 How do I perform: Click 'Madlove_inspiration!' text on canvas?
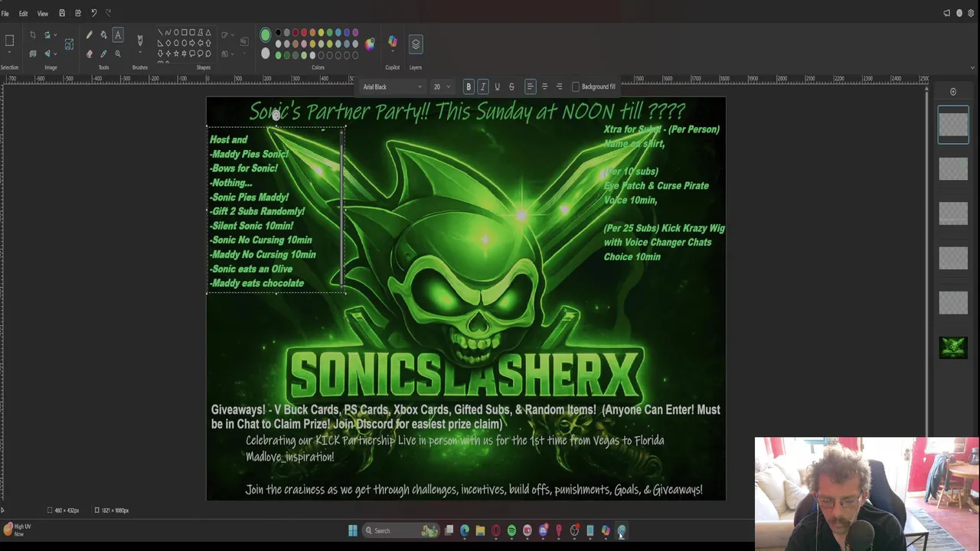289,457
